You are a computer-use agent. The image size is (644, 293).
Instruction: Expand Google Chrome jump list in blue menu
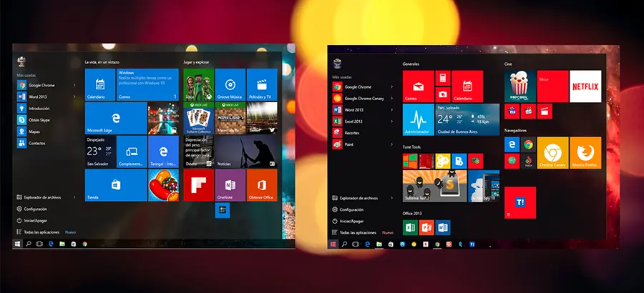pos(74,85)
